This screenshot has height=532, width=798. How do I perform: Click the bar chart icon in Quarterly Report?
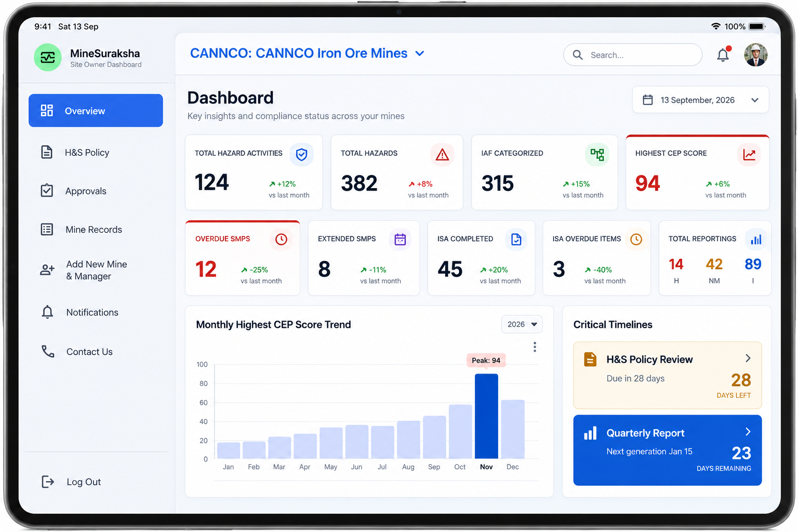[590, 433]
